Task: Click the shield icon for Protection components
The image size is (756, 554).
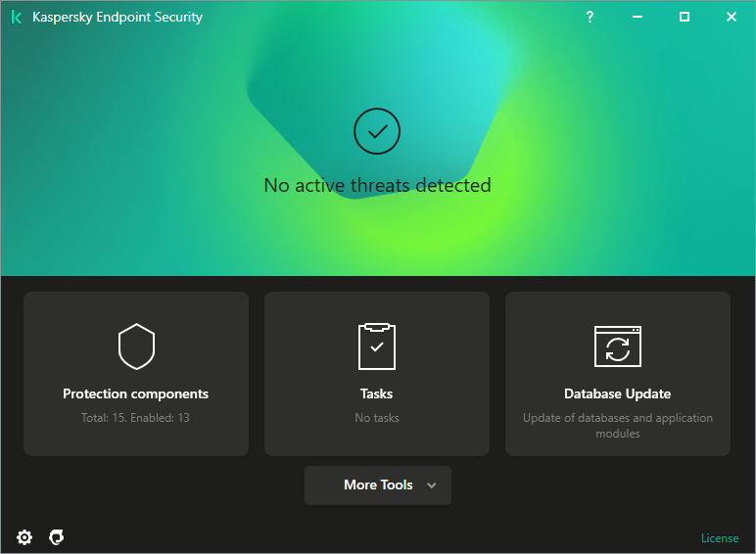Action: point(136,346)
